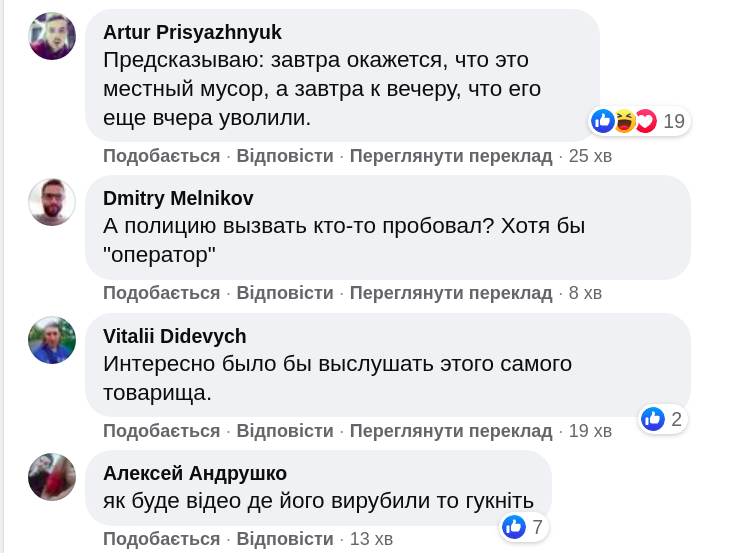
Task: Open the 8 хв comment timestamp
Action: (585, 293)
